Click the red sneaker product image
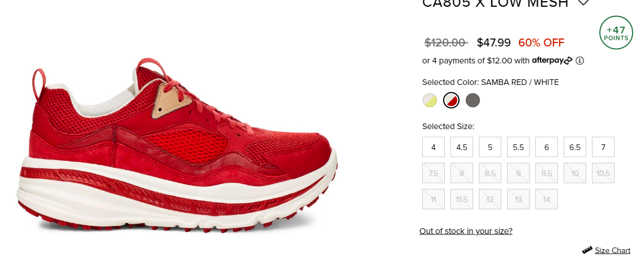Image resolution: width=644 pixels, height=265 pixels. [177, 144]
